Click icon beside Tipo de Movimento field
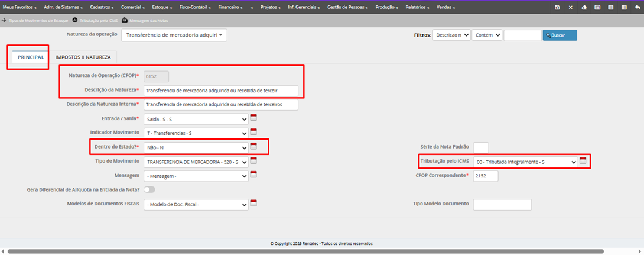The height and width of the screenshot is (255, 644). click(x=253, y=161)
